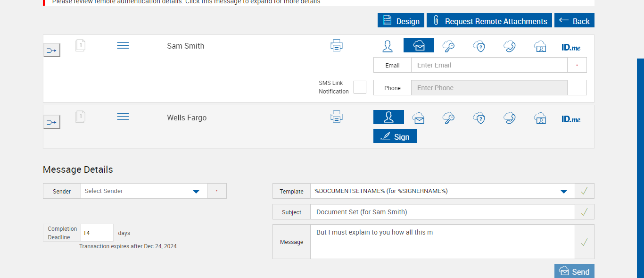Select the key authentication icon for Sam Smith
Image resolution: width=644 pixels, height=278 pixels.
448,46
